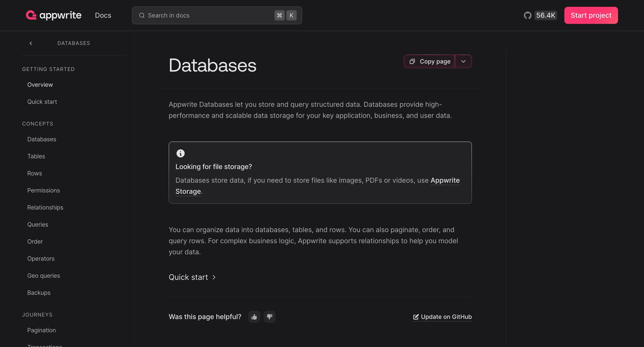Open the Permissions sidebar item

pos(43,190)
